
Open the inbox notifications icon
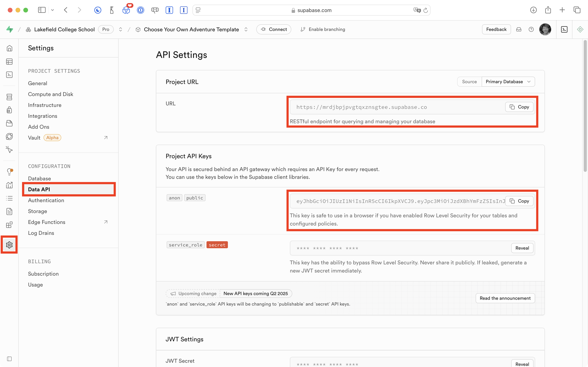tap(519, 29)
